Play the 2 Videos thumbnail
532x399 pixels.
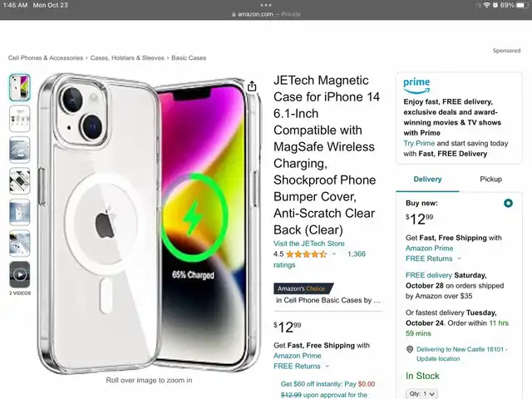click(x=20, y=274)
